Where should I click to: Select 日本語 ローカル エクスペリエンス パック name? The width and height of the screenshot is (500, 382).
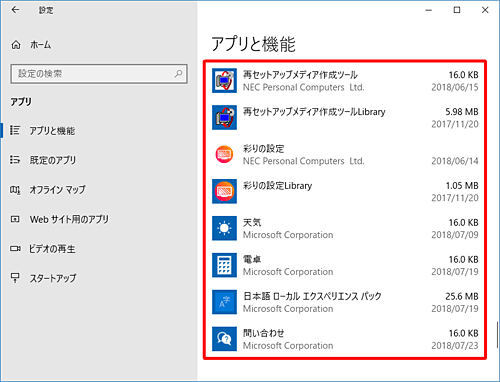point(312,296)
